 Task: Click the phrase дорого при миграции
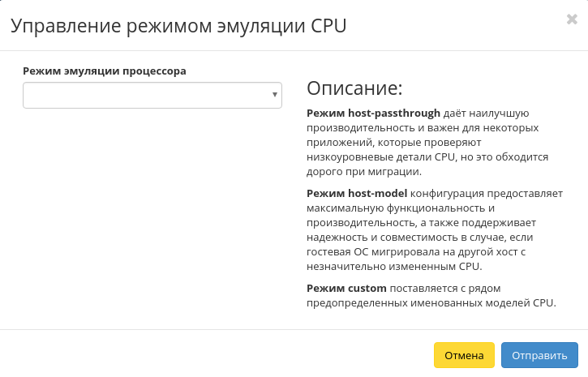[363, 172]
